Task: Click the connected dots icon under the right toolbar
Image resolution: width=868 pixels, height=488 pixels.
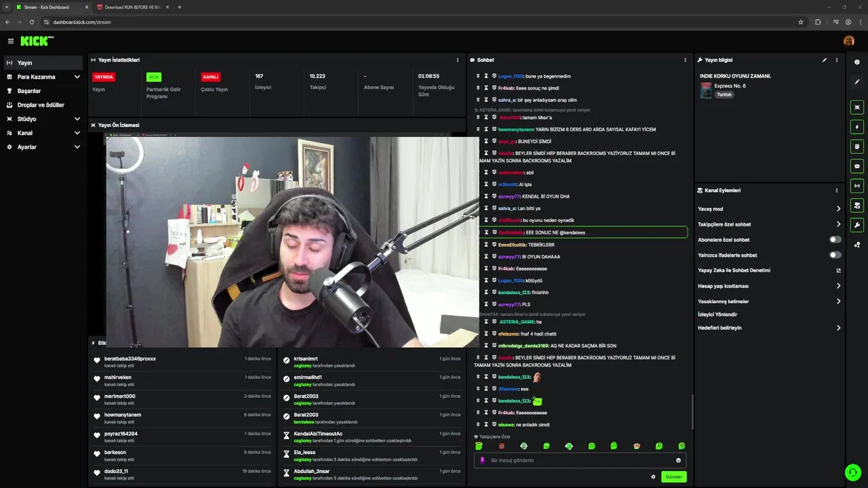Action: [857, 245]
